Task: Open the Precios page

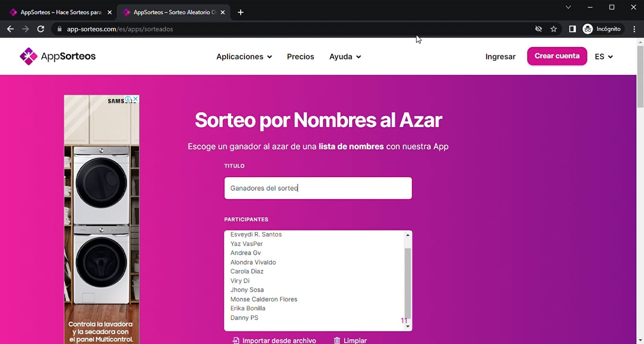Action: (300, 57)
